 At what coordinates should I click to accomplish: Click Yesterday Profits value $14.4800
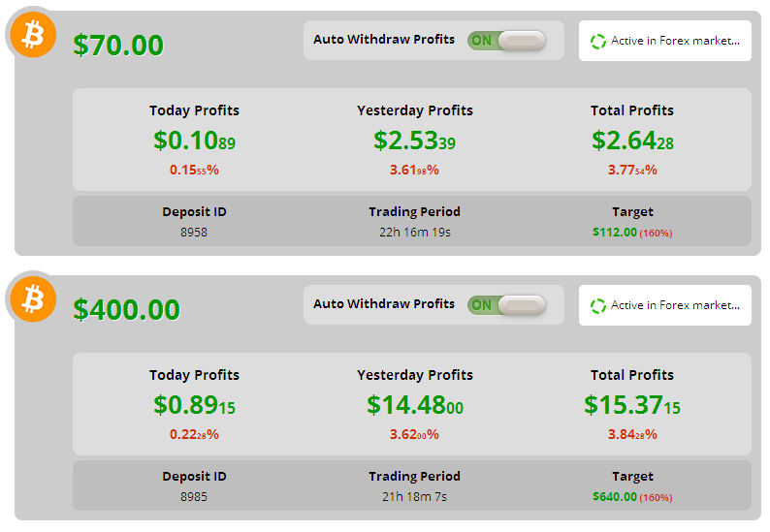415,405
